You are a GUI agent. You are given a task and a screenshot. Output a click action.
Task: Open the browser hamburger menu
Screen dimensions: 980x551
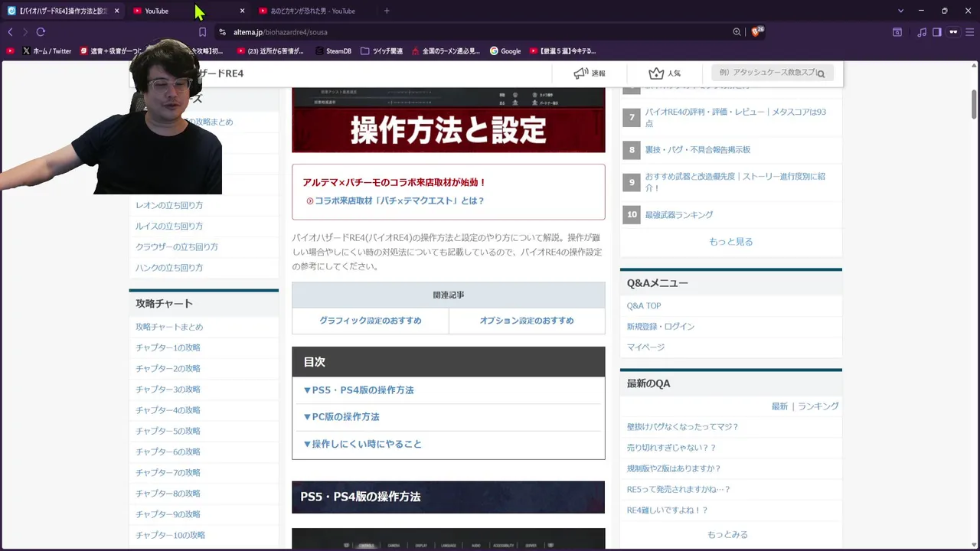(970, 32)
